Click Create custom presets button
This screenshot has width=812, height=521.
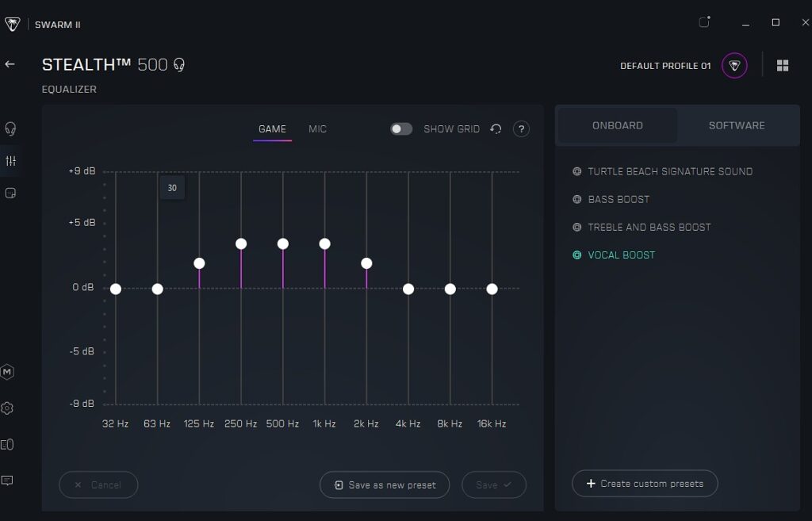click(644, 484)
